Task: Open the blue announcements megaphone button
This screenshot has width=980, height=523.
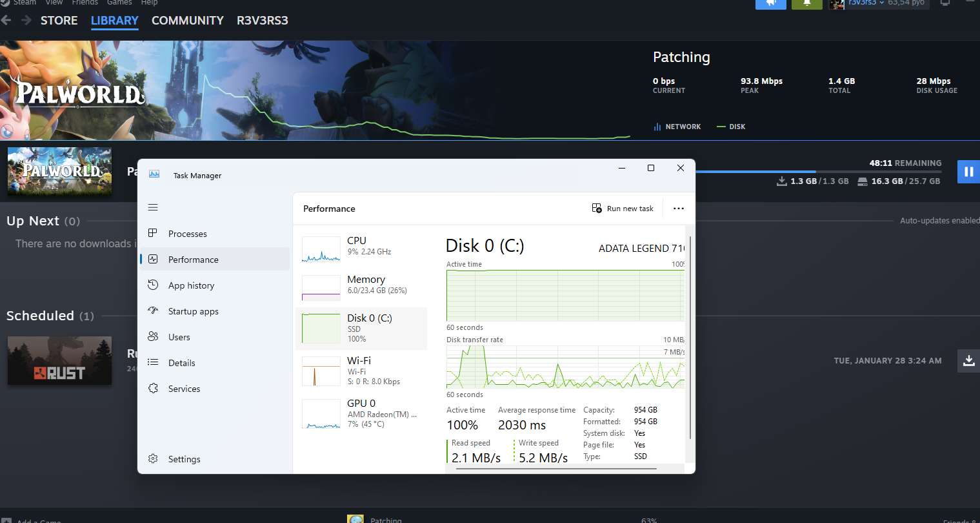Action: click(770, 3)
